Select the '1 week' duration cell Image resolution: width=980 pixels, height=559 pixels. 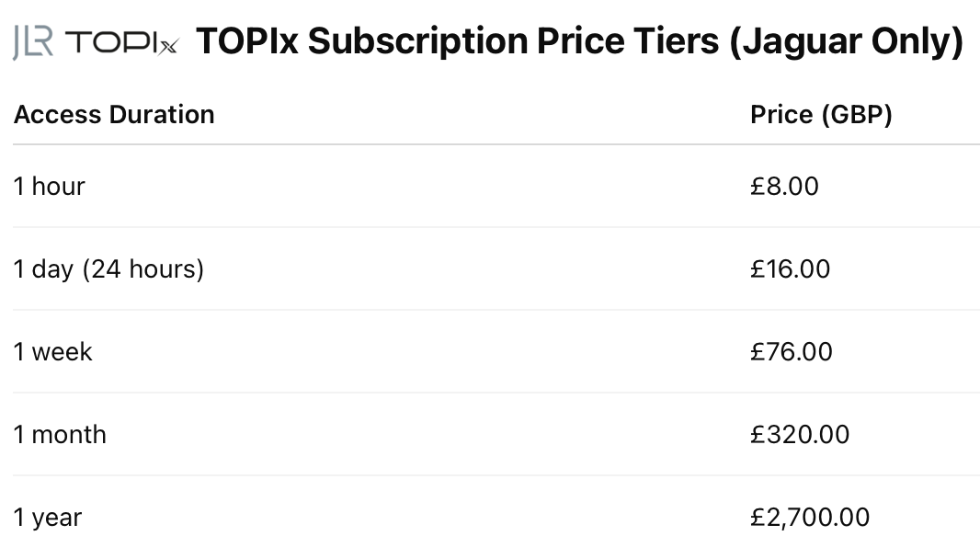tap(53, 352)
